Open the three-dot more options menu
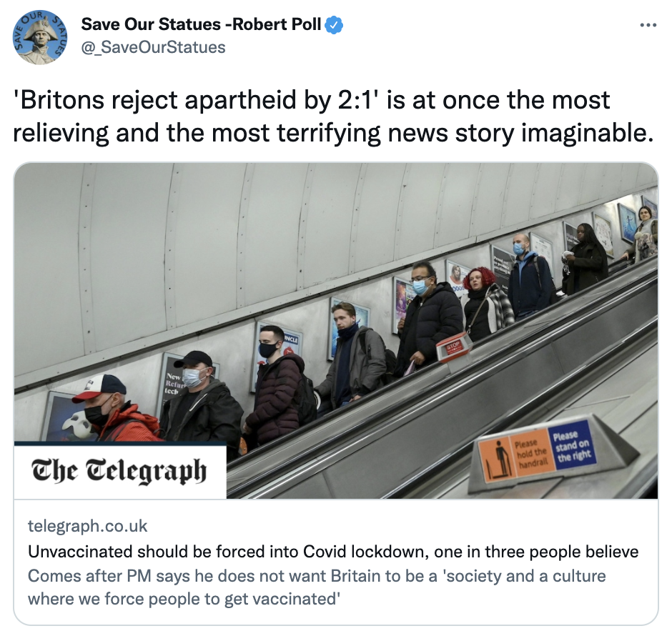The image size is (672, 636). 648,25
